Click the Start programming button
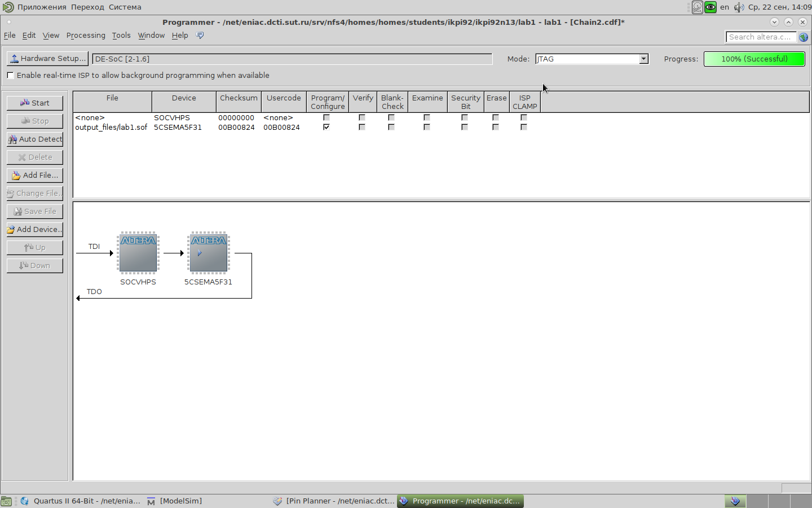This screenshot has width=812, height=508. tap(34, 103)
